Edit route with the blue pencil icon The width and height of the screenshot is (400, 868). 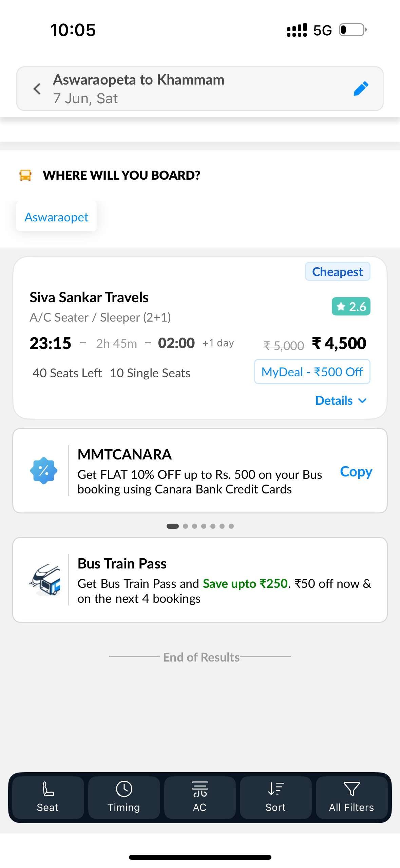click(x=361, y=89)
